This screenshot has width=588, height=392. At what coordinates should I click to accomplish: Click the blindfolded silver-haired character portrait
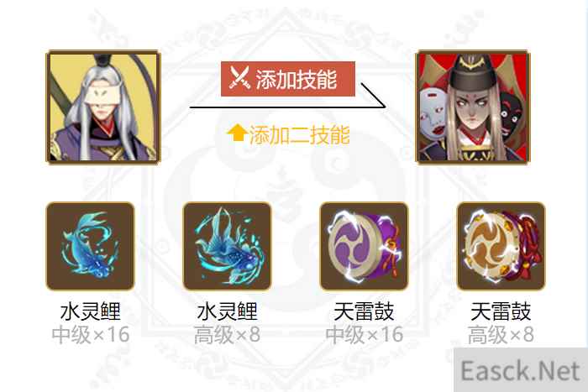click(103, 107)
